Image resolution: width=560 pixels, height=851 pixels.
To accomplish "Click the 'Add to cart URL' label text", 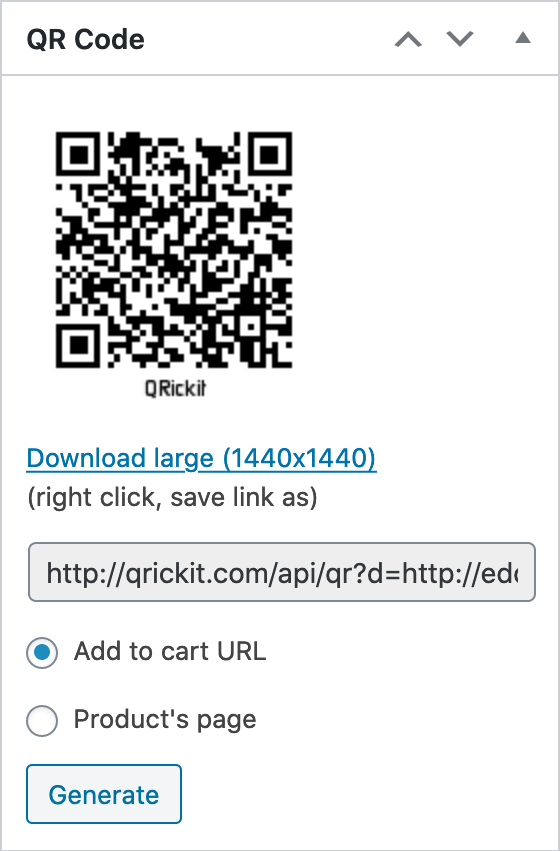I will [170, 651].
